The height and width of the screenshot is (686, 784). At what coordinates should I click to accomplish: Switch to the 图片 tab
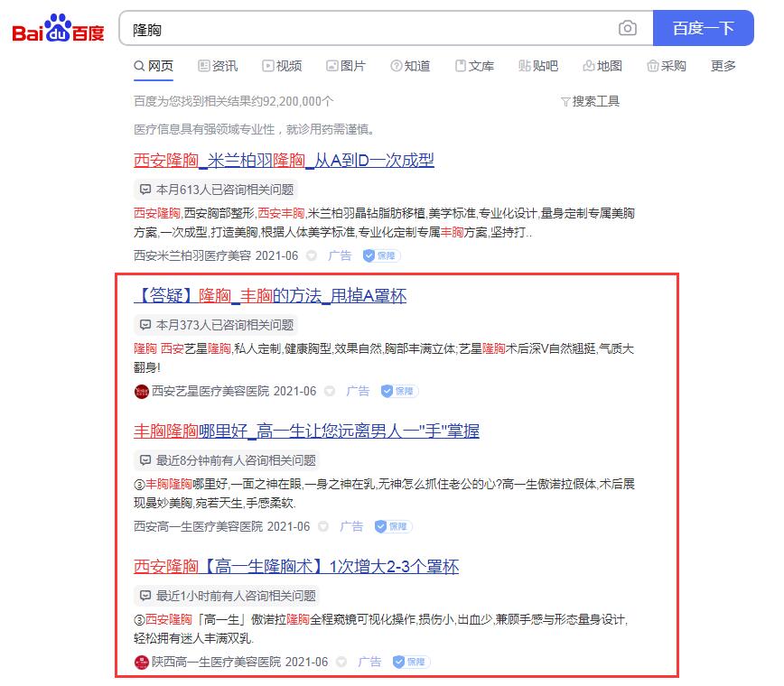click(346, 65)
